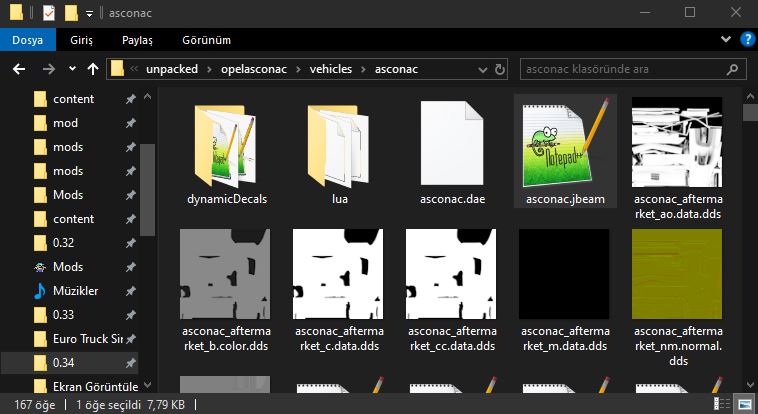Open the 'mod' quick access folder
The height and width of the screenshot is (414, 758).
click(65, 123)
